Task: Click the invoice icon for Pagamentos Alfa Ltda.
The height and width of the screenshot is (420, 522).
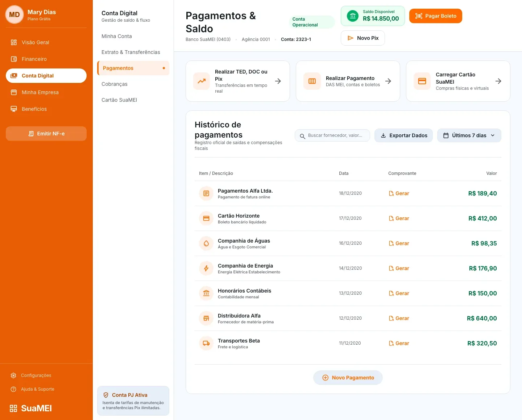Action: (x=206, y=193)
